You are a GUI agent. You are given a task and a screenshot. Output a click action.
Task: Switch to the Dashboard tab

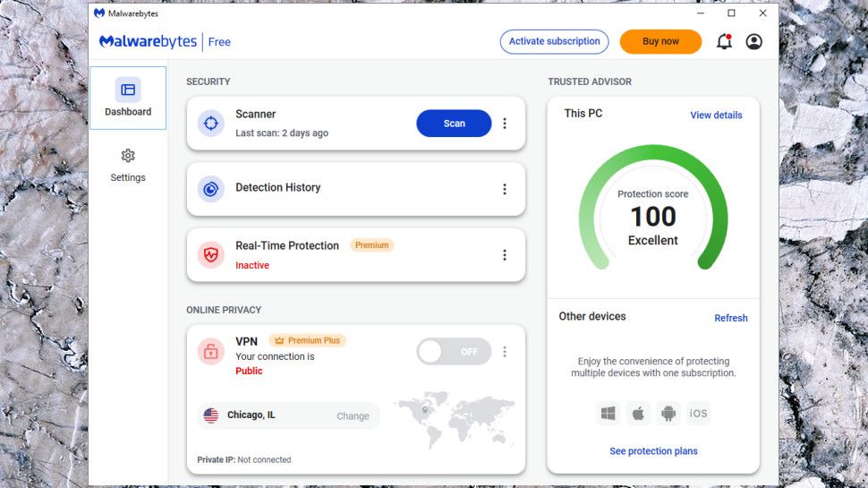pyautogui.click(x=128, y=98)
